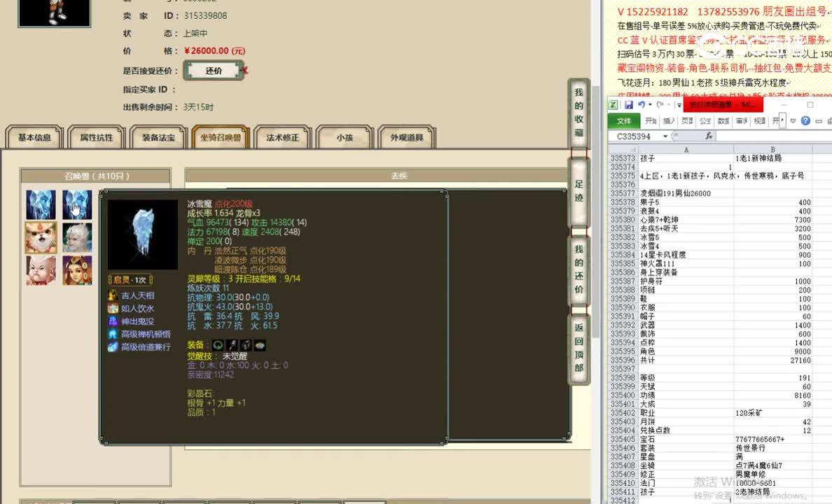Click the Redo icon in Excel toolbar
This screenshot has height=504, width=832.
[661, 104]
